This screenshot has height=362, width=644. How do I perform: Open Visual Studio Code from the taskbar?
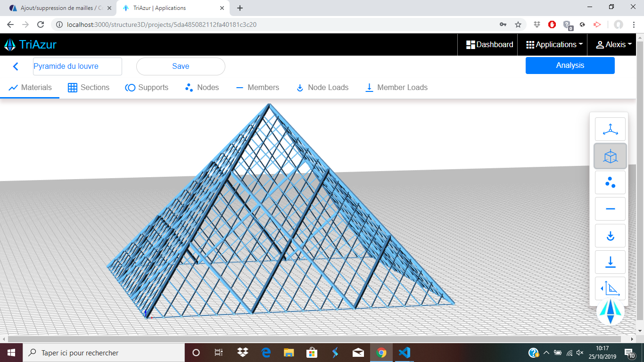404,353
